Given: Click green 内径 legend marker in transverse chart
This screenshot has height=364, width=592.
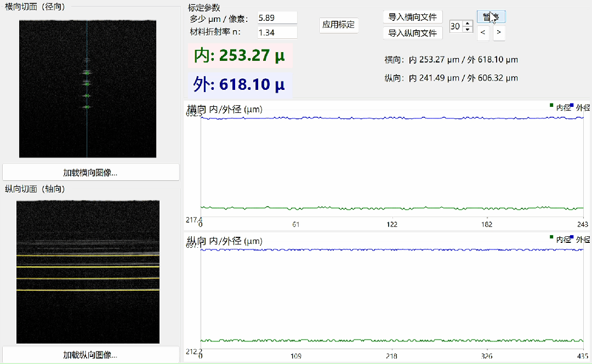Looking at the screenshot, I should [x=551, y=105].
